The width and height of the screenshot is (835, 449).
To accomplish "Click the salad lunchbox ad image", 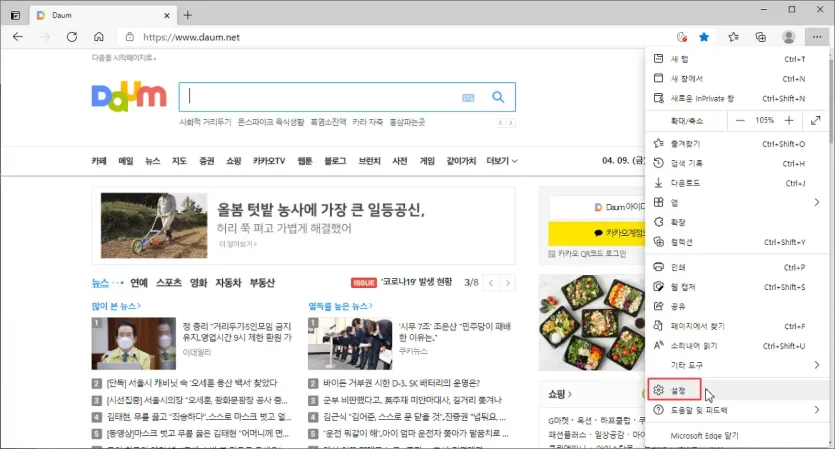I will (592, 323).
